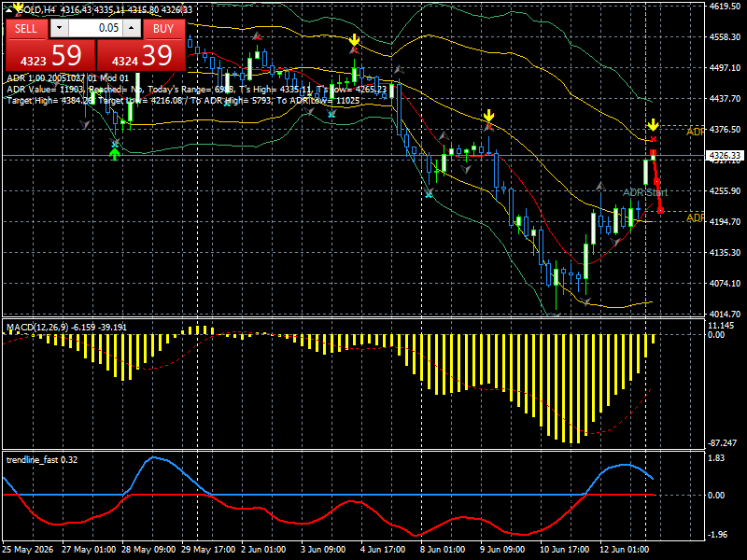Increase trade volume with the up arrow
The width and height of the screenshot is (747, 560).
pyautogui.click(x=132, y=28)
